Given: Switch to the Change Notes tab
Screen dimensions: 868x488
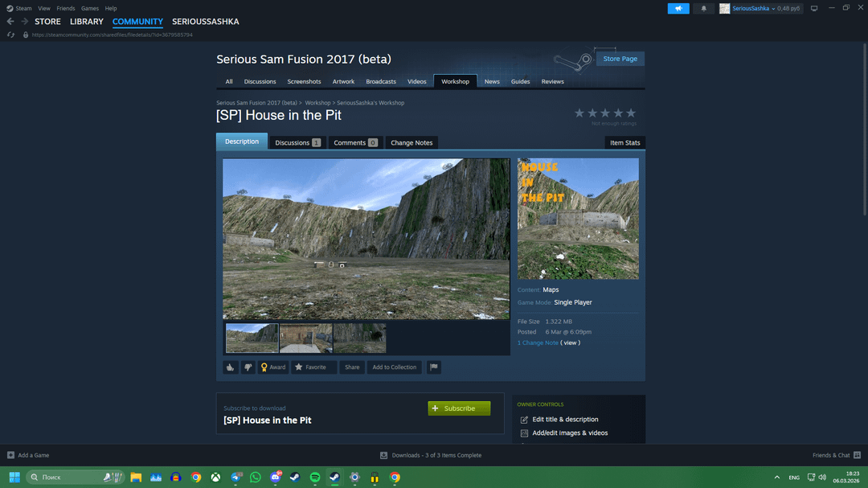Looking at the screenshot, I should click(411, 142).
